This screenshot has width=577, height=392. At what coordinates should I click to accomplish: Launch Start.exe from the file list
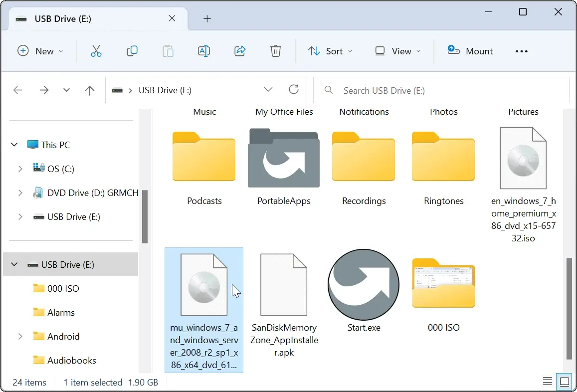coord(364,285)
